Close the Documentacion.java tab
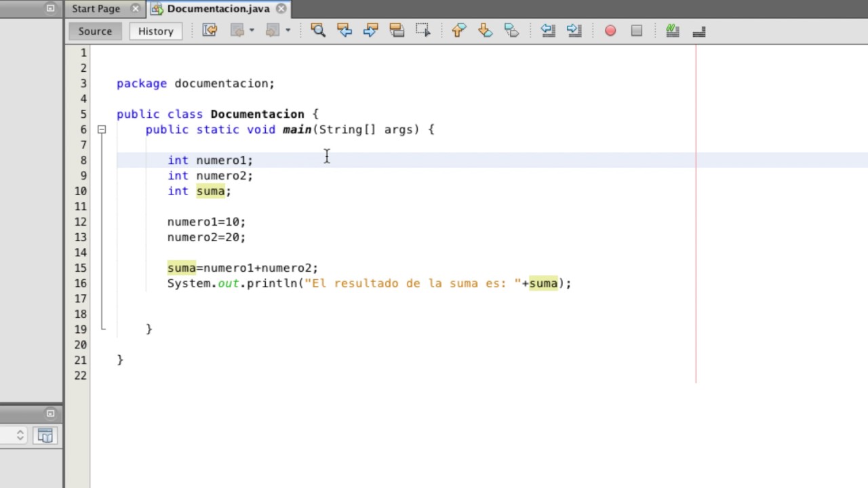The height and width of the screenshot is (488, 868). pos(281,9)
